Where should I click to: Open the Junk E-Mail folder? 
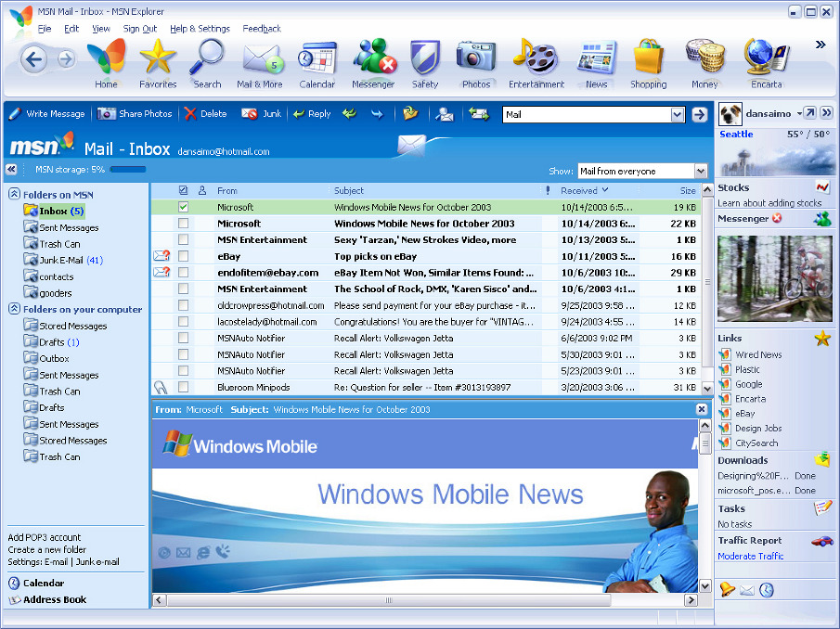click(x=61, y=261)
